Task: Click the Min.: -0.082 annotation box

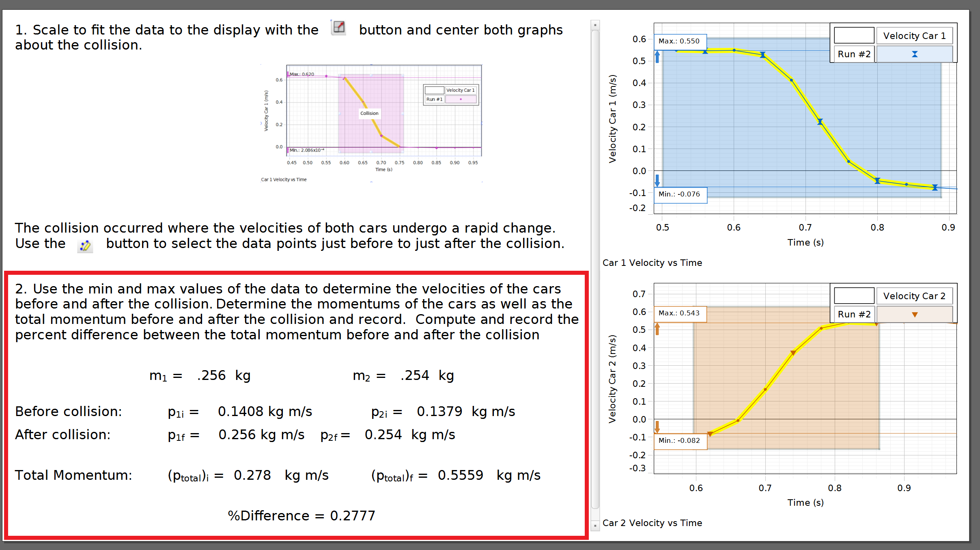Action: pyautogui.click(x=681, y=441)
